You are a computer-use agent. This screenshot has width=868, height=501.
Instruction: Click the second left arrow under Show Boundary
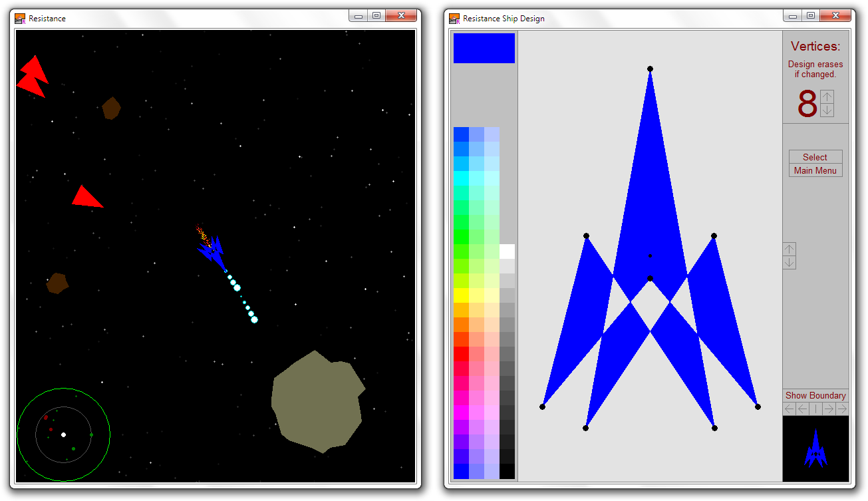click(803, 409)
